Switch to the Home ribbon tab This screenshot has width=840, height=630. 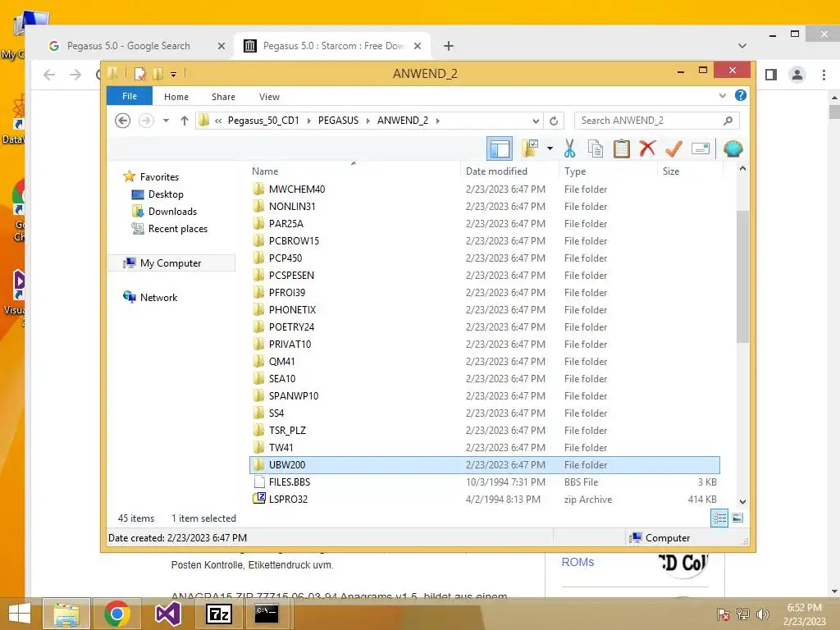pos(176,97)
